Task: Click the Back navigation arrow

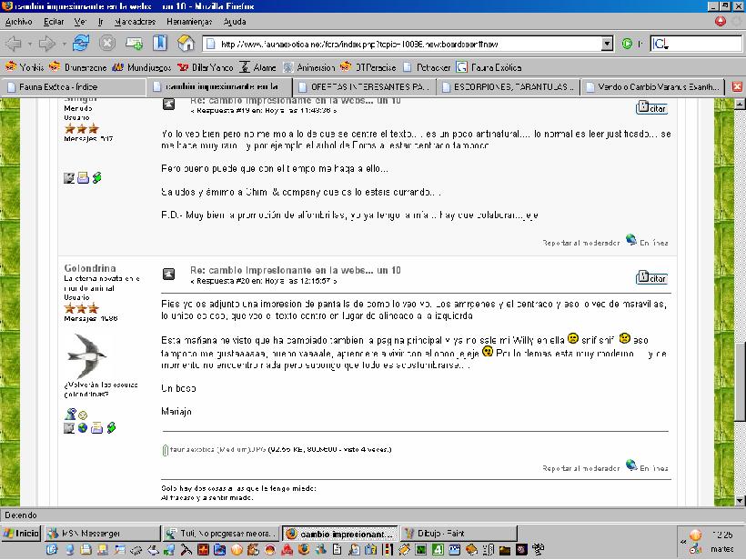Action: coord(13,43)
